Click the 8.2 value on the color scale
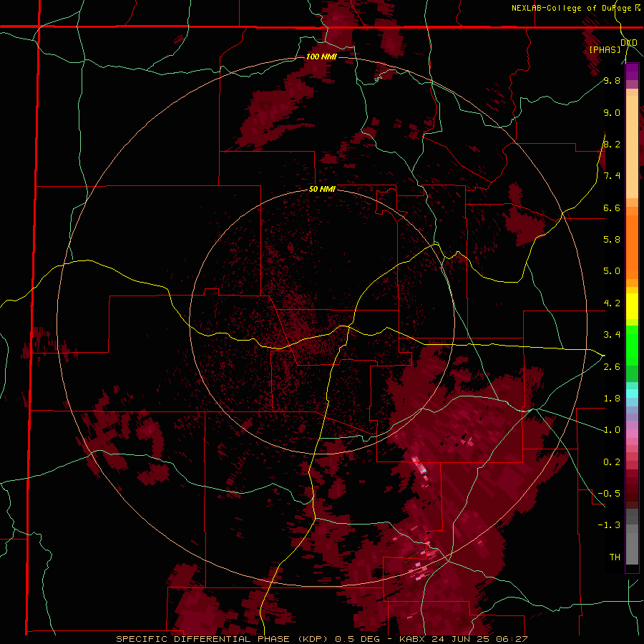The image size is (644, 644). coord(612,145)
